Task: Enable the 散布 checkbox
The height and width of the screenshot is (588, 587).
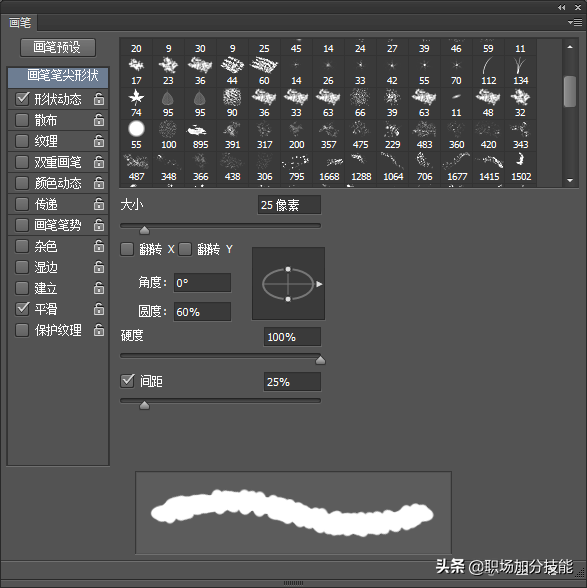Action: coord(22,120)
